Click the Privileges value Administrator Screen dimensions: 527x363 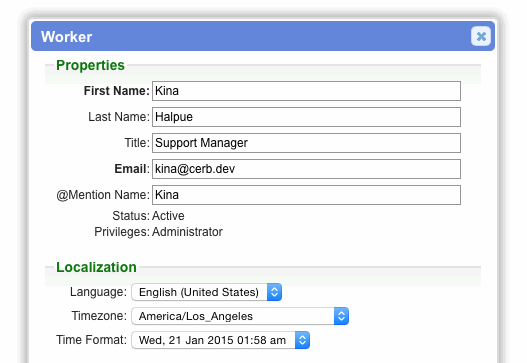(x=187, y=232)
